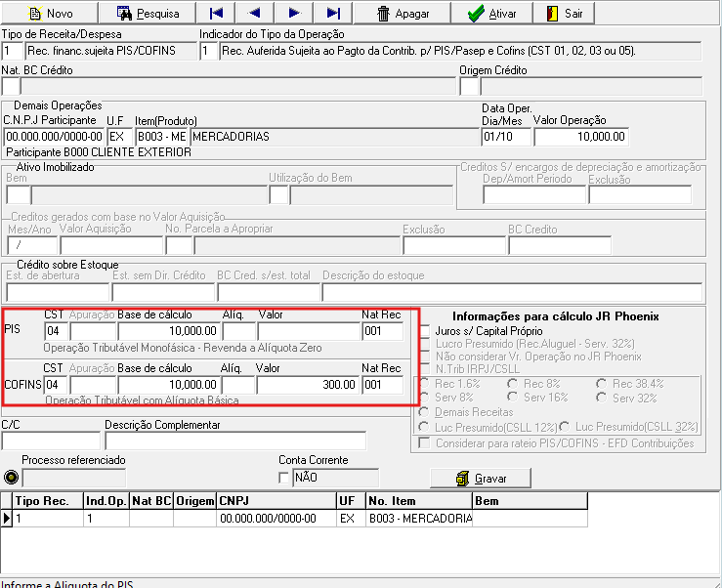
Task: Click PIS Alíq. field
Action: 239,331
